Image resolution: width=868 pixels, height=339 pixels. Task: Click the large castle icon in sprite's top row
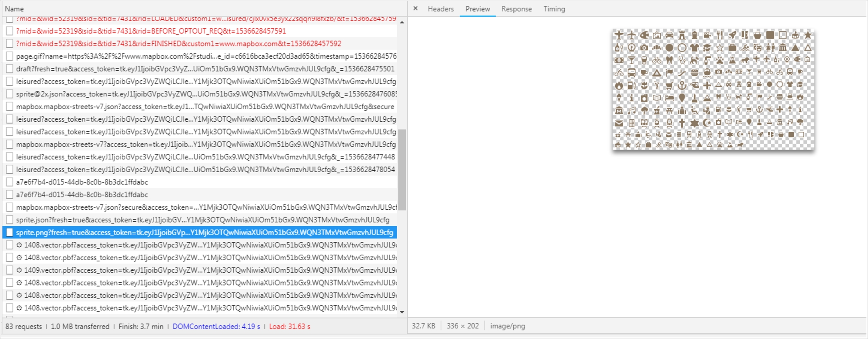682,35
